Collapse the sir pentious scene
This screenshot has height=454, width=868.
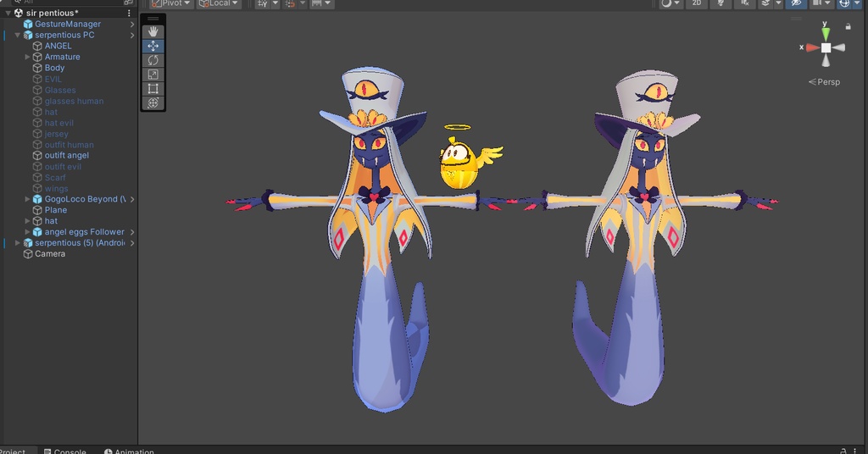pos(8,13)
